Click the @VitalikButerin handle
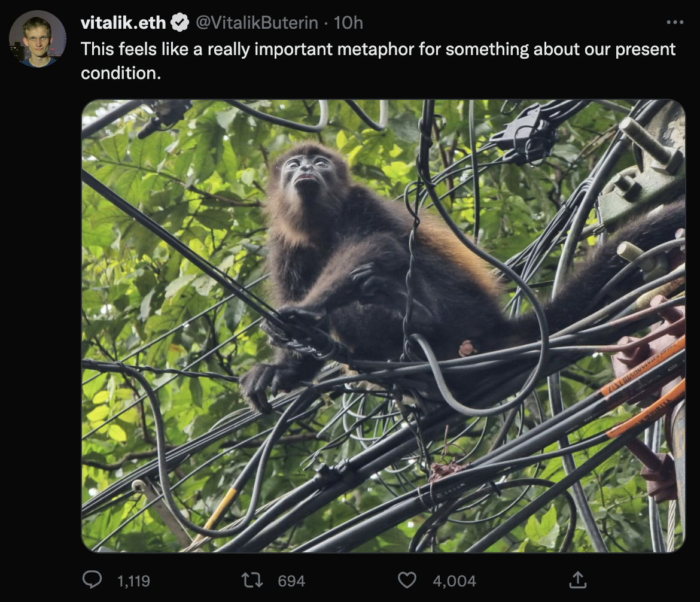The height and width of the screenshot is (602, 700). pyautogui.click(x=257, y=23)
